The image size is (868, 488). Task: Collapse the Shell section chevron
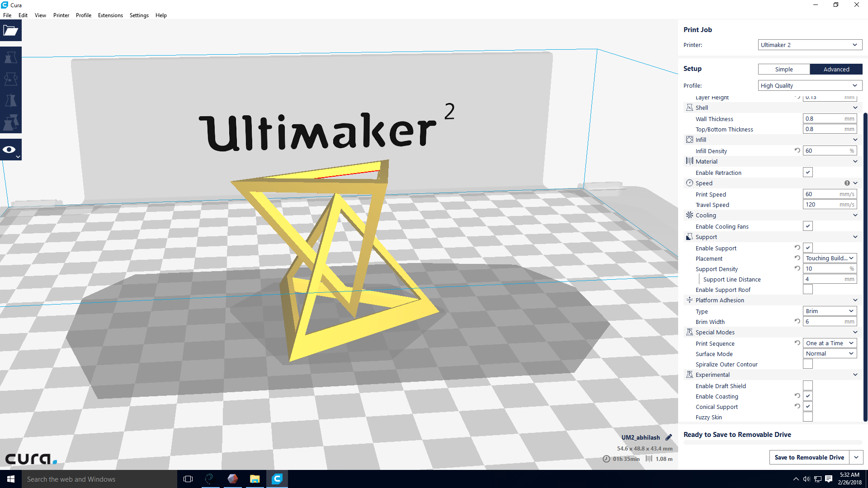click(855, 108)
